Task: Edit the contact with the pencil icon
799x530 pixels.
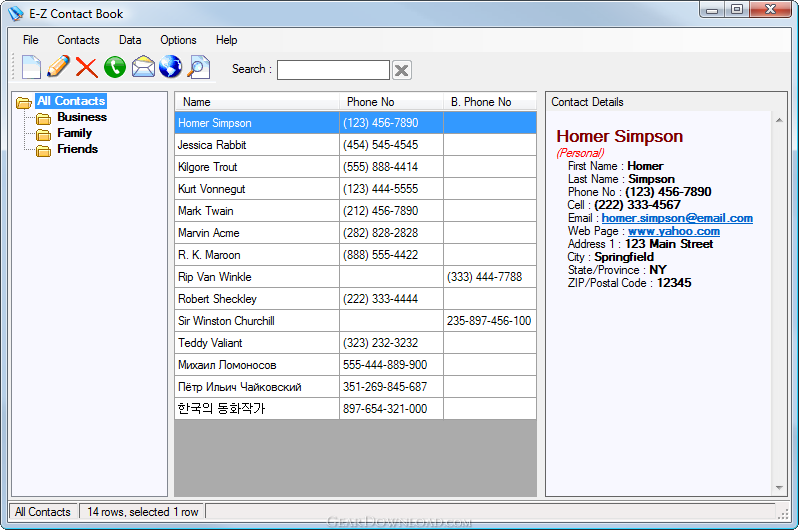Action: pyautogui.click(x=58, y=67)
